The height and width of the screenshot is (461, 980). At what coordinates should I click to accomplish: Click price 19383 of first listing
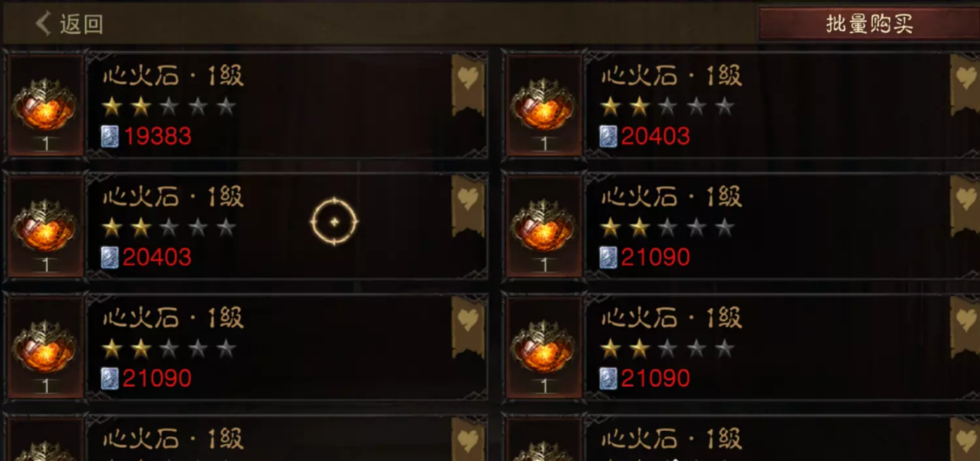coord(158,137)
